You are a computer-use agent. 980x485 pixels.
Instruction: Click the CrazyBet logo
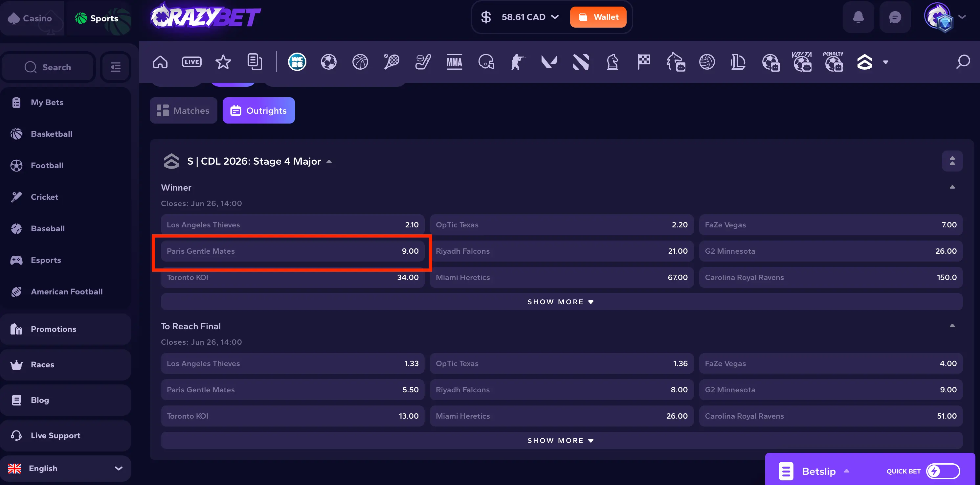tap(206, 16)
